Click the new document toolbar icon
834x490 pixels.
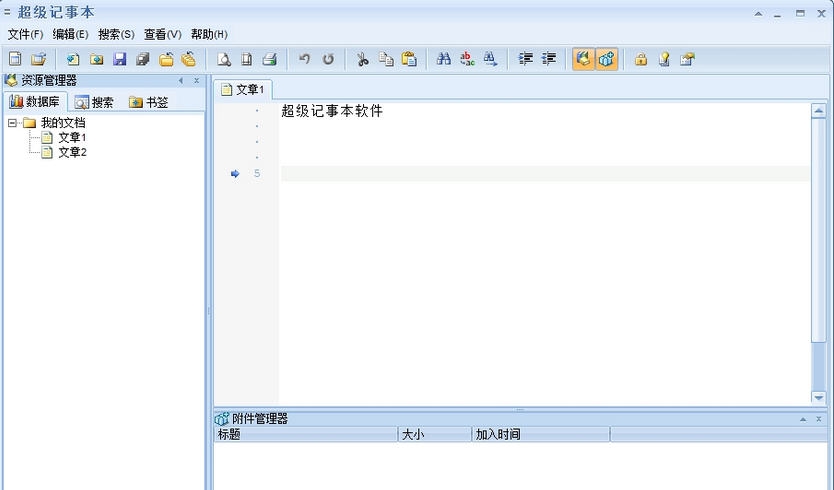[15, 59]
